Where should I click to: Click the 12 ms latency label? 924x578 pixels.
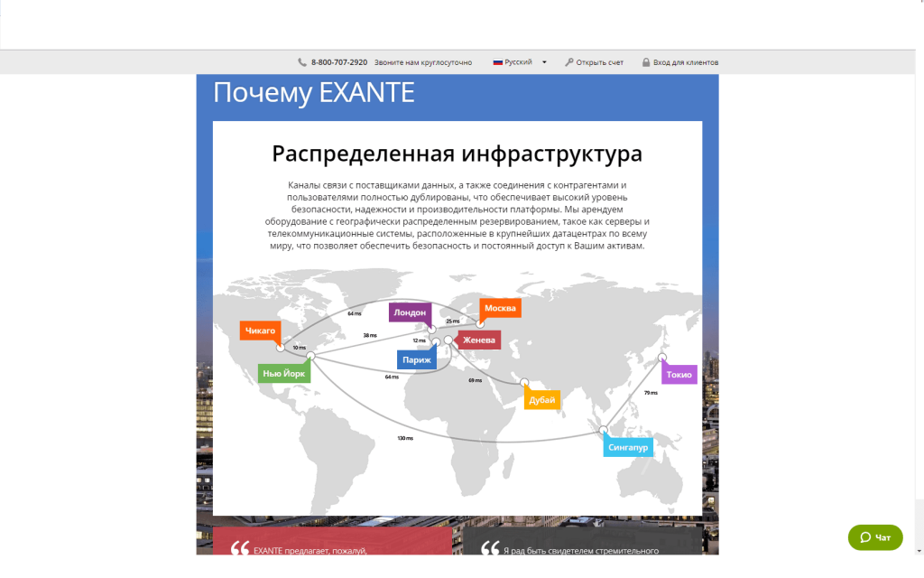coord(419,340)
